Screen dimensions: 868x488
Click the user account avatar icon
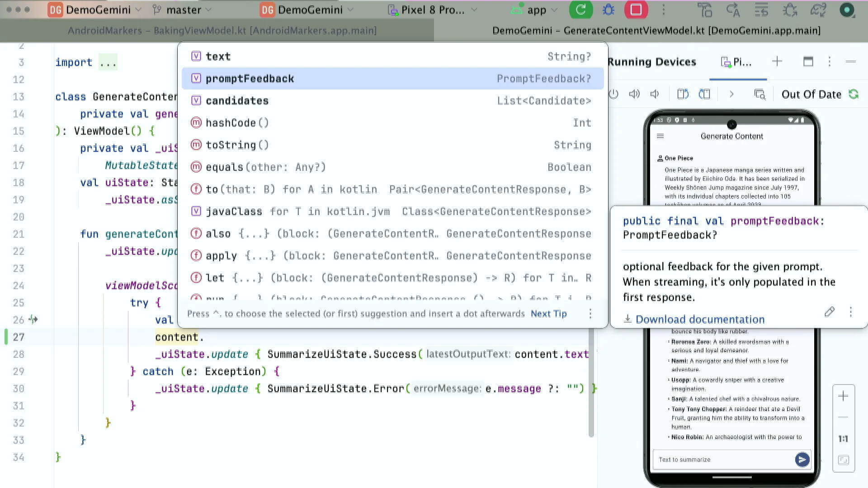(x=847, y=9)
